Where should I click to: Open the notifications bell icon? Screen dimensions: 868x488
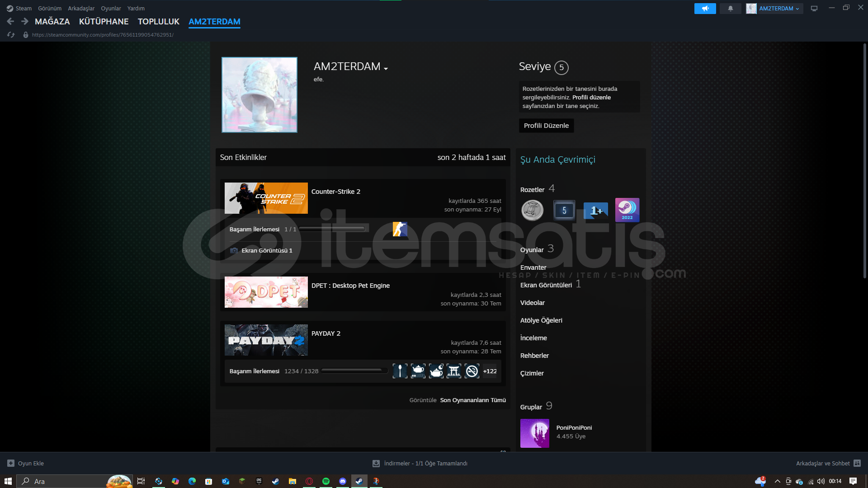point(730,9)
